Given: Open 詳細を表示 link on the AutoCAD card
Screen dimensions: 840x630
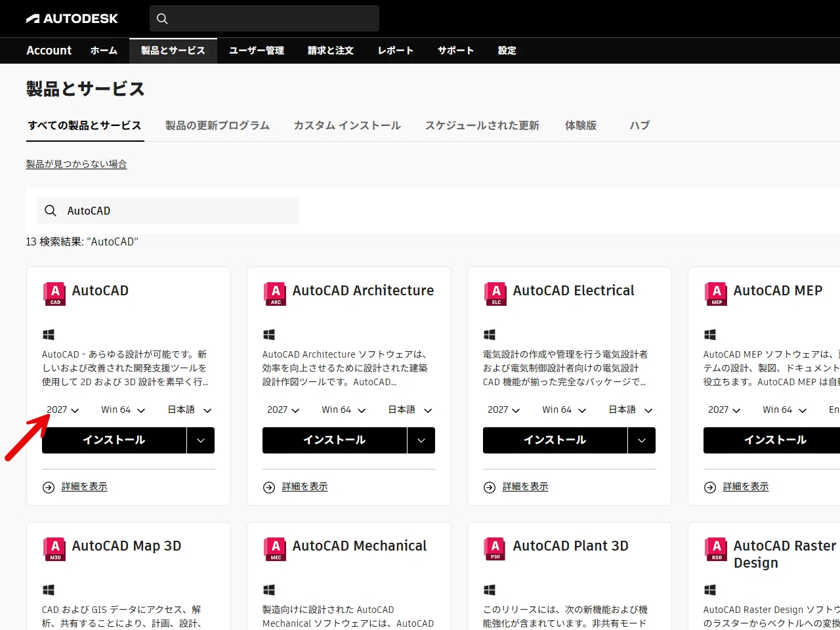Looking at the screenshot, I should pyautogui.click(x=85, y=487).
